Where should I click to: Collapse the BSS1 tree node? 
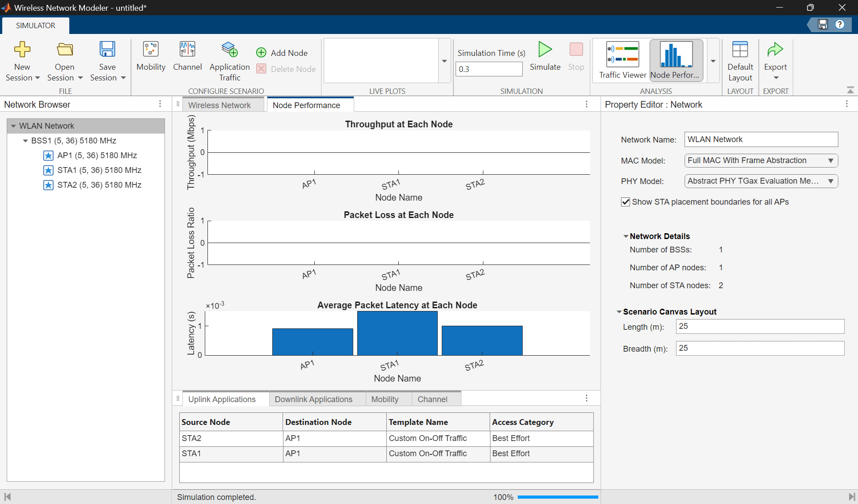25,141
